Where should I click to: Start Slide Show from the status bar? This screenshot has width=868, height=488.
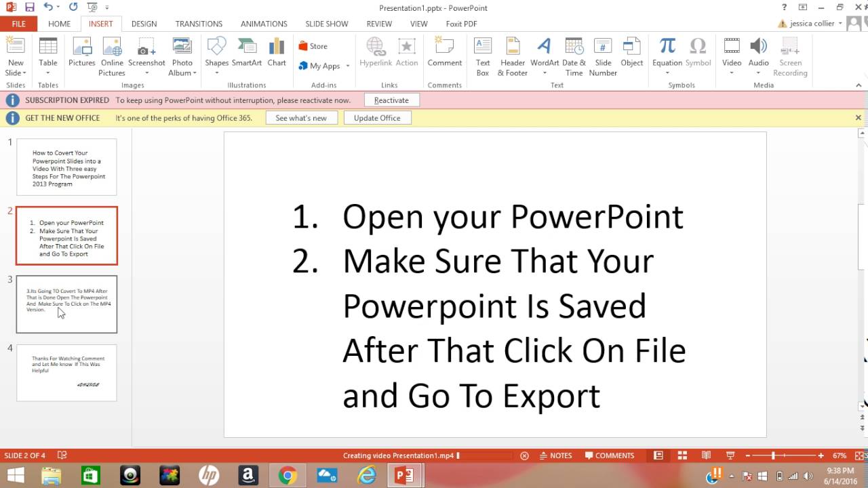730,455
